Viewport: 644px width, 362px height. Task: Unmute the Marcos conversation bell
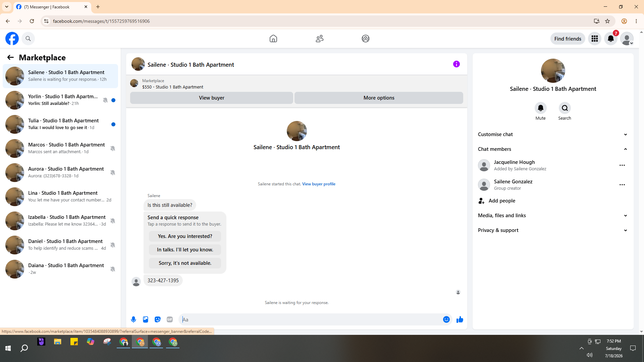[x=113, y=148]
